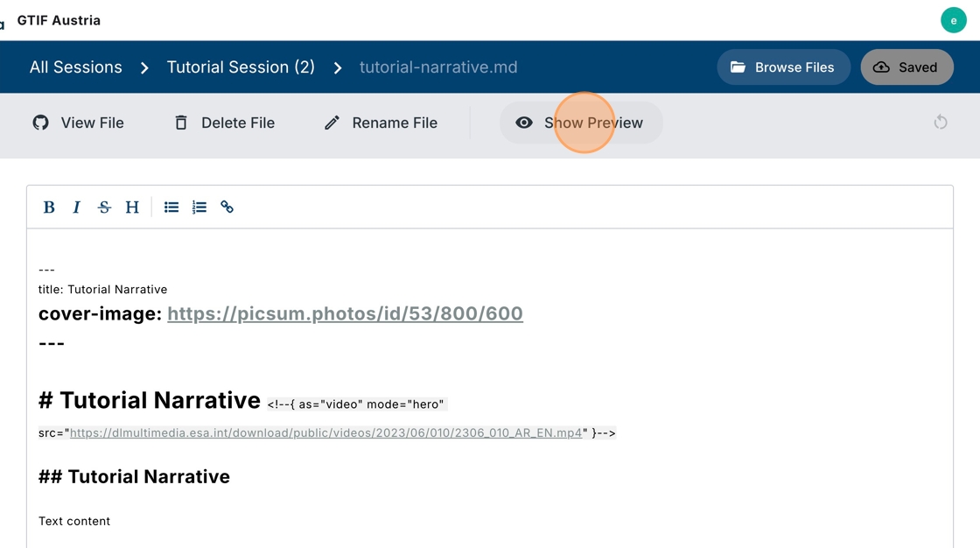The height and width of the screenshot is (548, 980).
Task: Delete the current file
Action: pos(225,123)
